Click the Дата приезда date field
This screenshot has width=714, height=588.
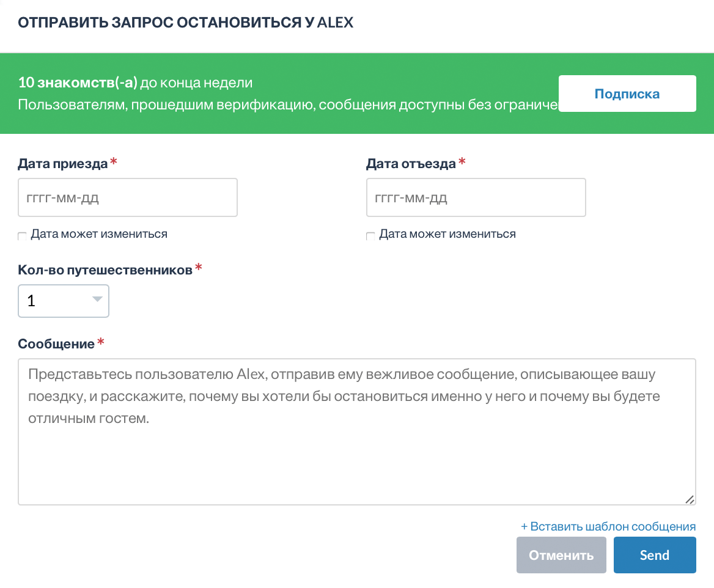pyautogui.click(x=128, y=197)
